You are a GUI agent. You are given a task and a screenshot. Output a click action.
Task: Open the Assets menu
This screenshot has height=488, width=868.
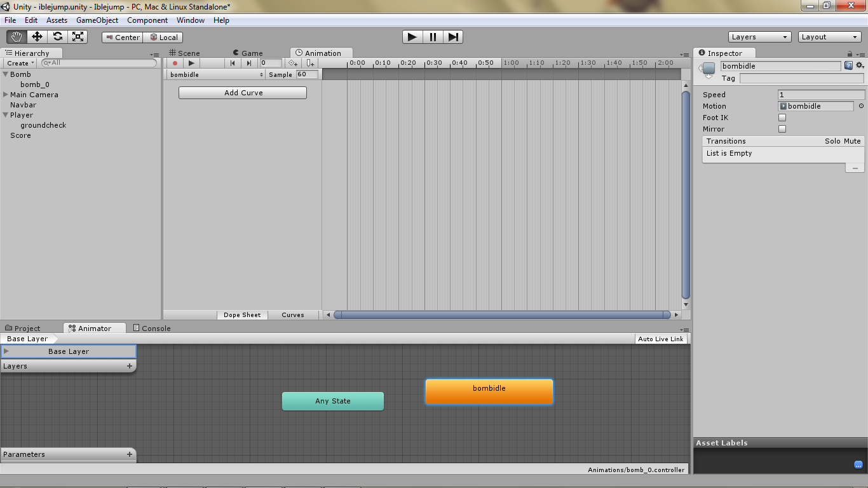tap(57, 20)
